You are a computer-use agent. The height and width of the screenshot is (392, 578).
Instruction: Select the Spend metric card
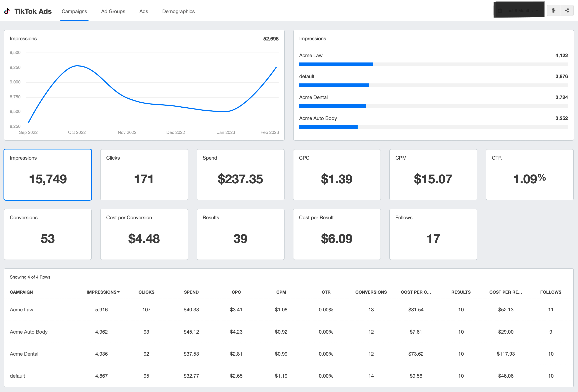point(240,175)
